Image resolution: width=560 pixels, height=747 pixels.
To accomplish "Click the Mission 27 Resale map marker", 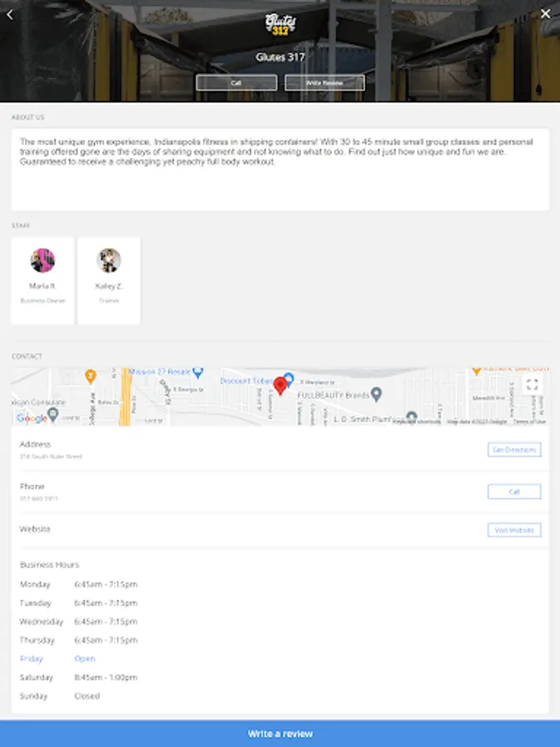I will tap(198, 372).
